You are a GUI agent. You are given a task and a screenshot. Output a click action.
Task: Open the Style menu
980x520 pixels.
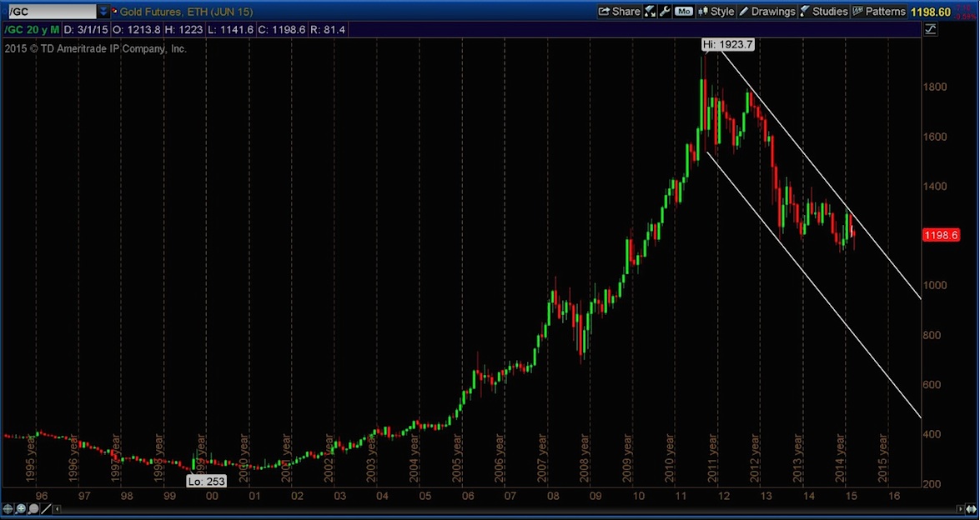tap(716, 11)
